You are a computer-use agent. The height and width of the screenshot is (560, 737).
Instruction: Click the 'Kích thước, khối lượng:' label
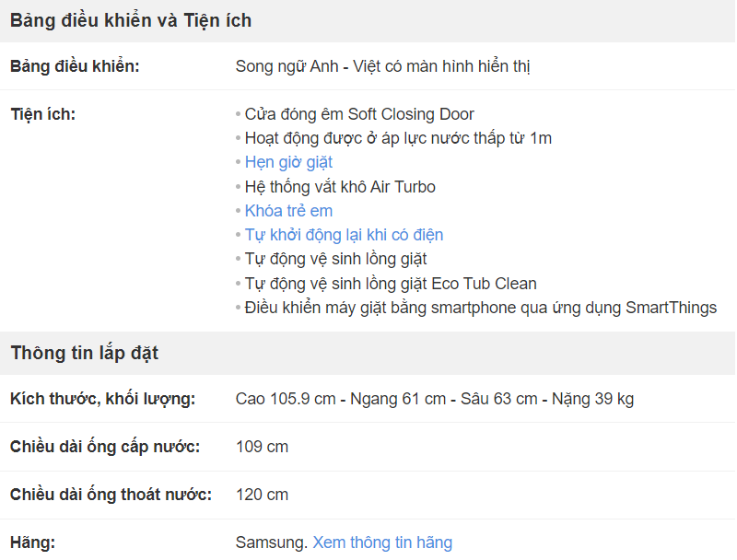tap(102, 399)
